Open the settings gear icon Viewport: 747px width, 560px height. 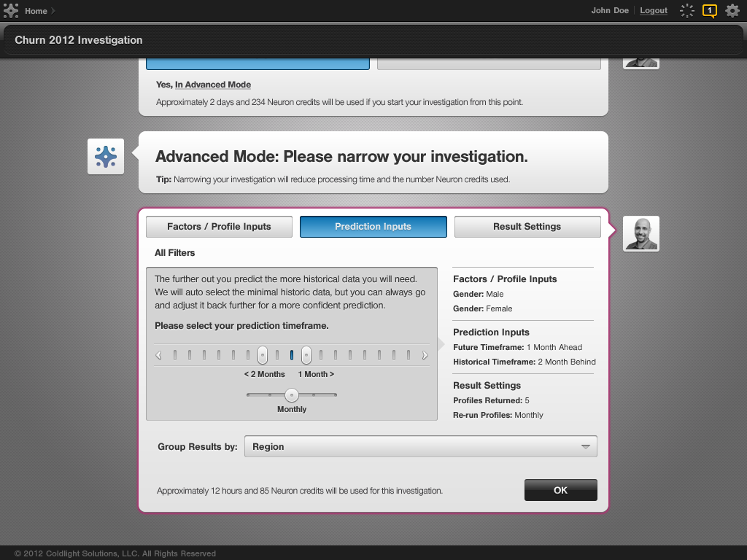tap(732, 10)
